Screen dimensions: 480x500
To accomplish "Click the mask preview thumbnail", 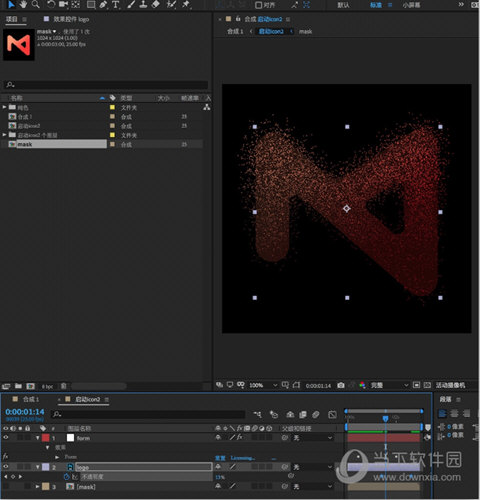I will [19, 45].
